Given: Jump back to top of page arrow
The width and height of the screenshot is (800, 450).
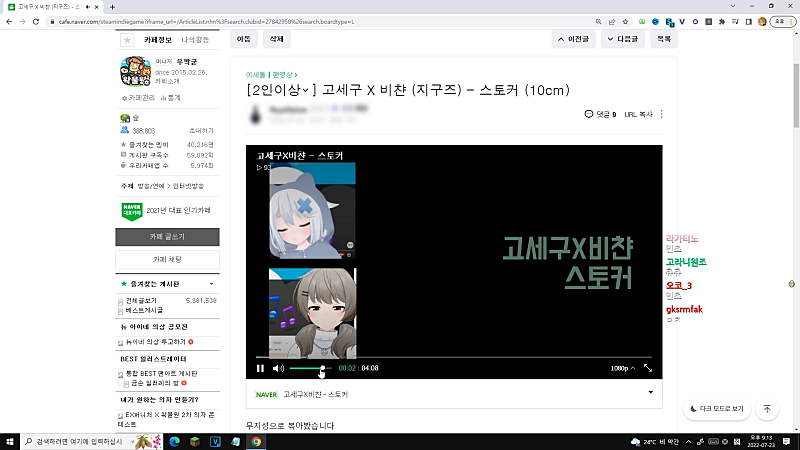Looking at the screenshot, I should (767, 409).
